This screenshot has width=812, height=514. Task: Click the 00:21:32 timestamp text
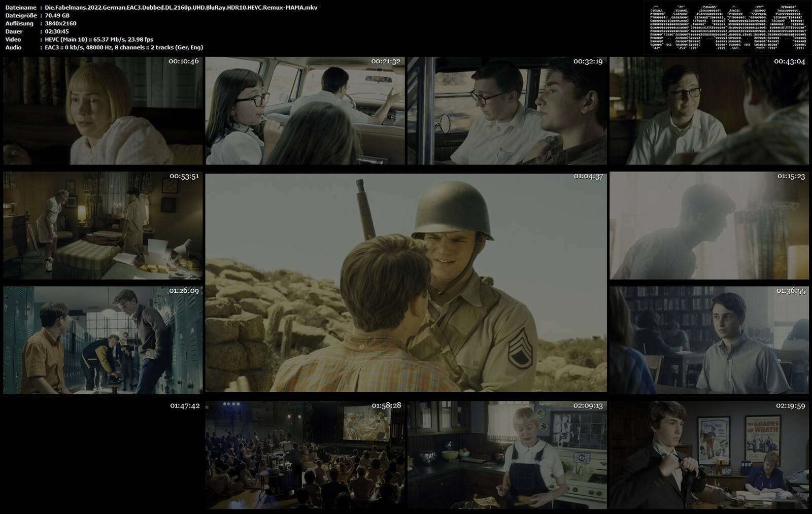coord(386,61)
